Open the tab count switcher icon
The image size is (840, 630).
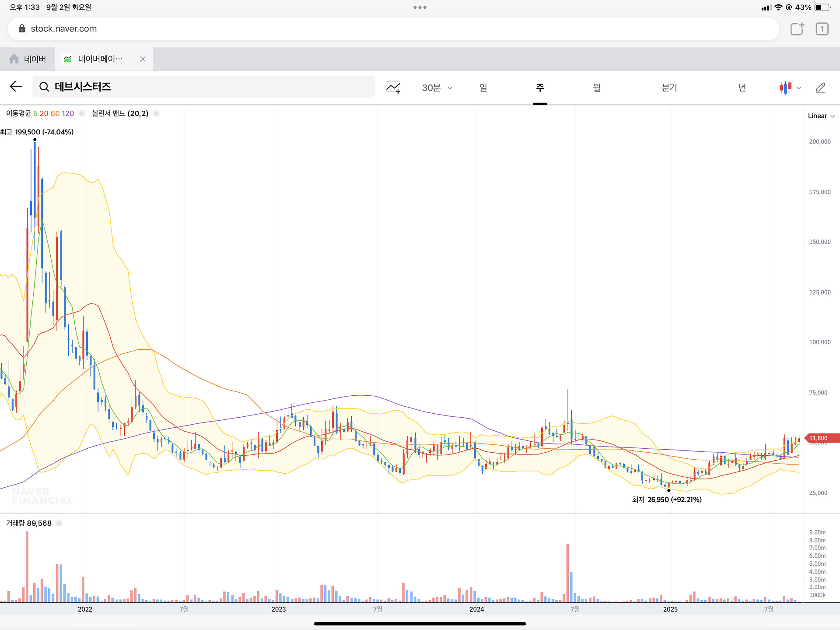coord(822,29)
